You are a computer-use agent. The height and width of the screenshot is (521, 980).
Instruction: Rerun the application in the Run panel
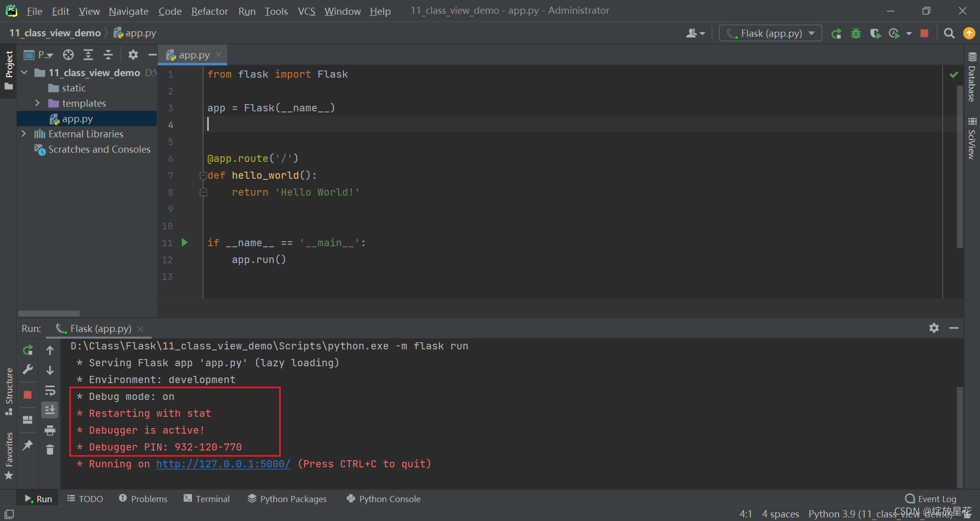[28, 350]
